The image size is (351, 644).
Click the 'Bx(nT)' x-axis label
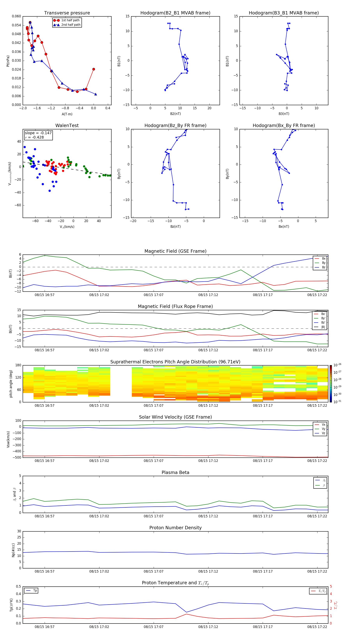pos(284,227)
